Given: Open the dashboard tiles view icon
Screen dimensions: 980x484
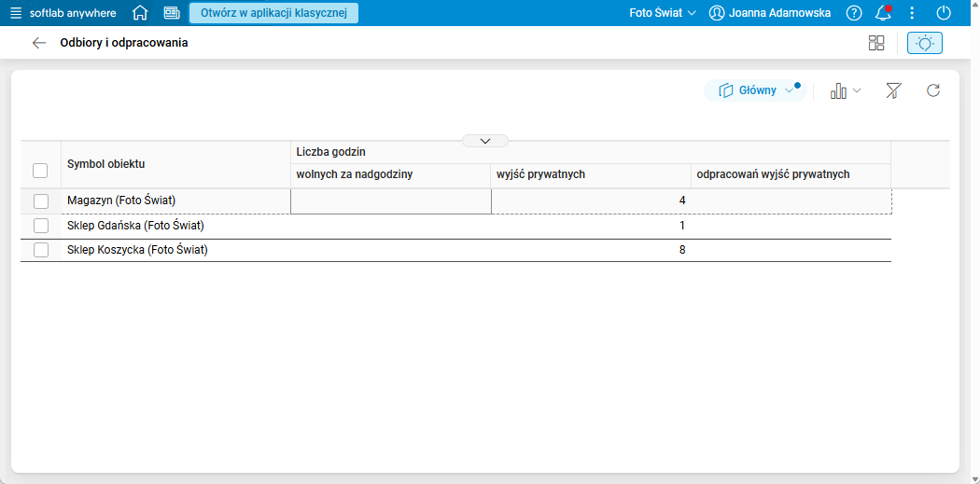Looking at the screenshot, I should coord(875,43).
